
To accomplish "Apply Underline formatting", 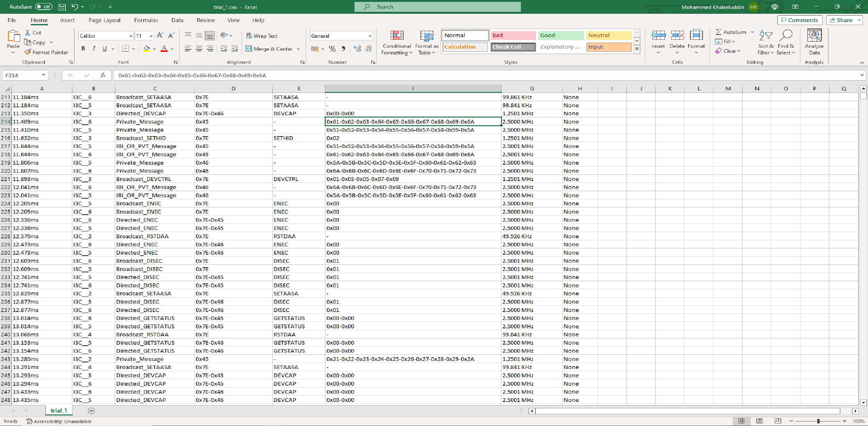I will [x=105, y=48].
